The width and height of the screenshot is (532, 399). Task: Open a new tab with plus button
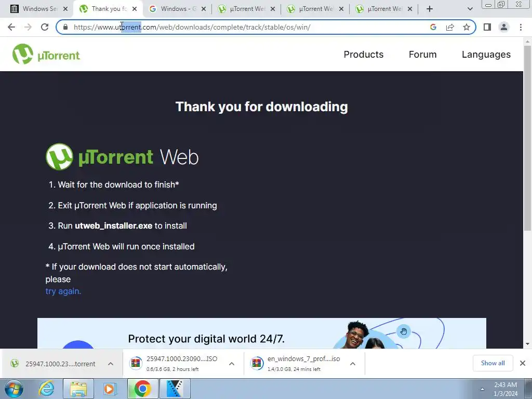click(430, 9)
